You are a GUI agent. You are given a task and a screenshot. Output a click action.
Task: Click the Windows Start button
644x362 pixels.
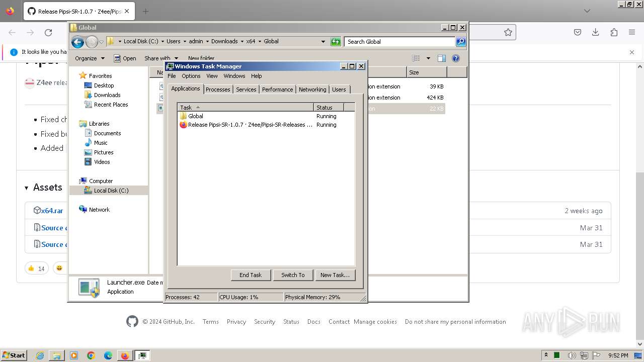[x=14, y=355]
